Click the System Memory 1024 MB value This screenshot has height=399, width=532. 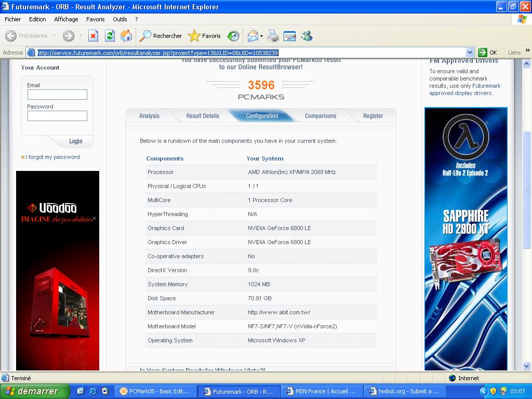259,284
